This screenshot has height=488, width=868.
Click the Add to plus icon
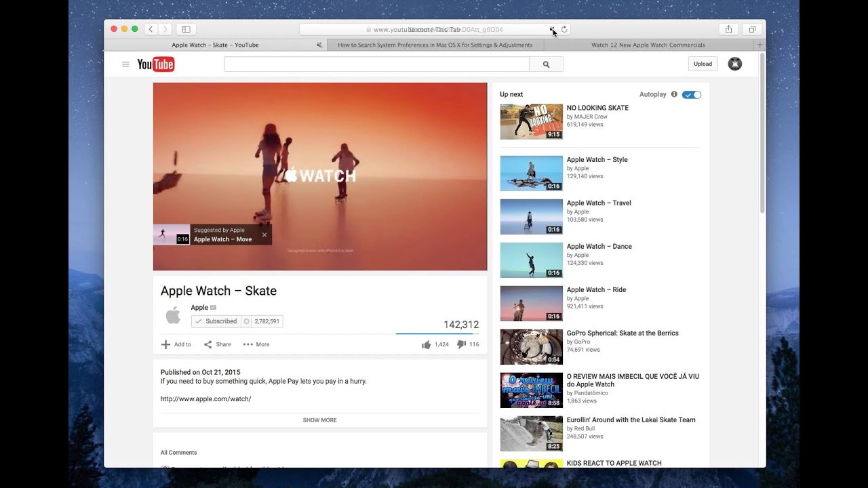click(x=165, y=344)
